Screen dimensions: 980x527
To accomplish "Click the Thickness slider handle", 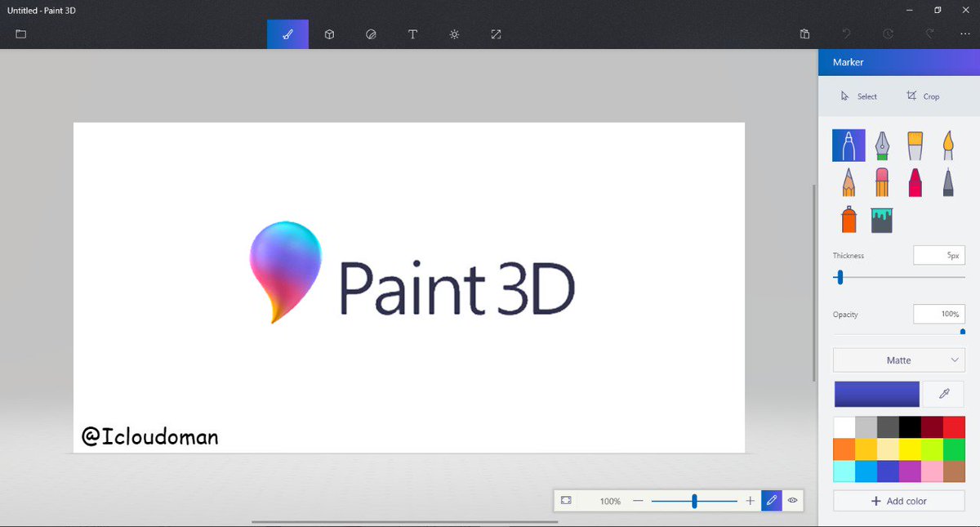I will 840,278.
